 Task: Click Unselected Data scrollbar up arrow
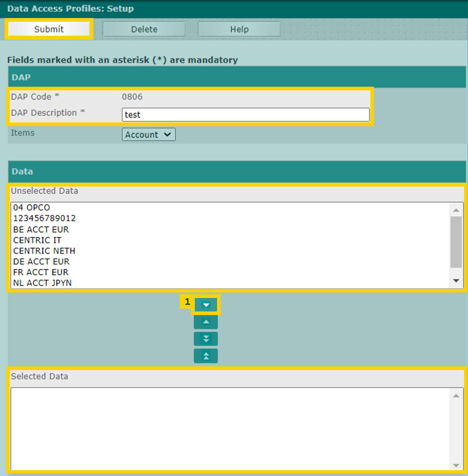point(456,210)
